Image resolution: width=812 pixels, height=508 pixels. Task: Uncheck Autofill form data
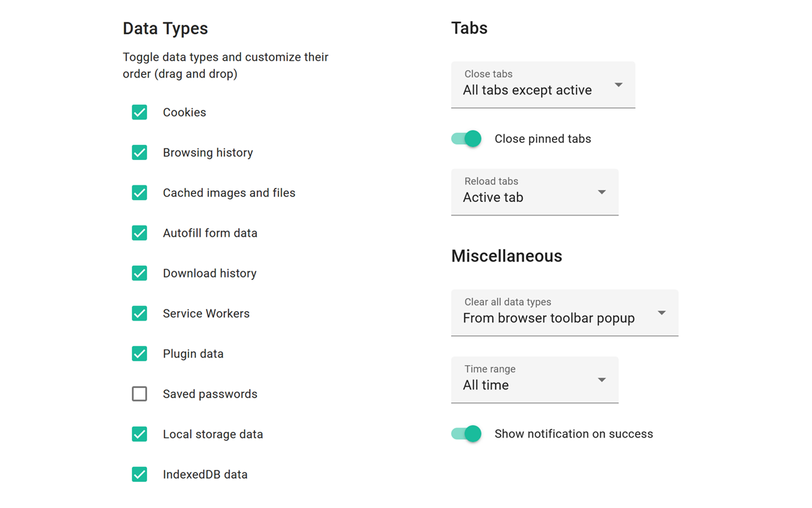[140, 233]
